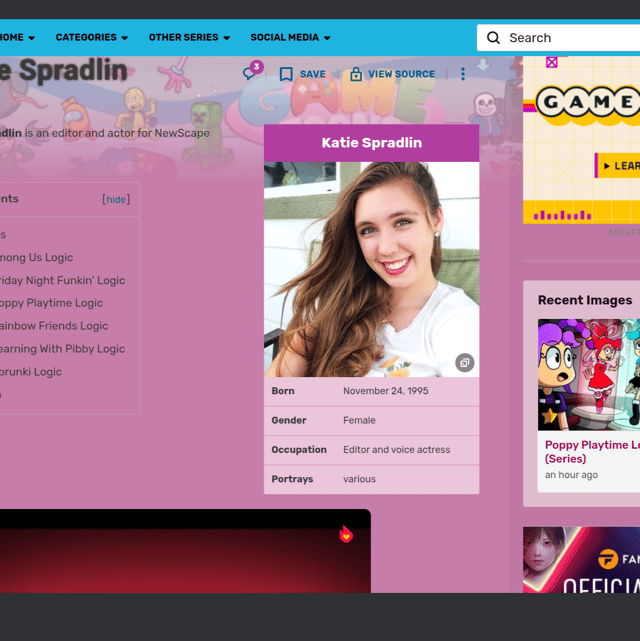Hide the table of contents
Screen dimensions: 640x641
(x=116, y=199)
